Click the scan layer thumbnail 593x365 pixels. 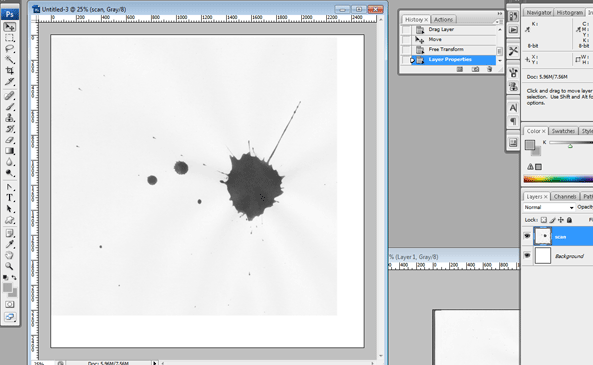[542, 236]
